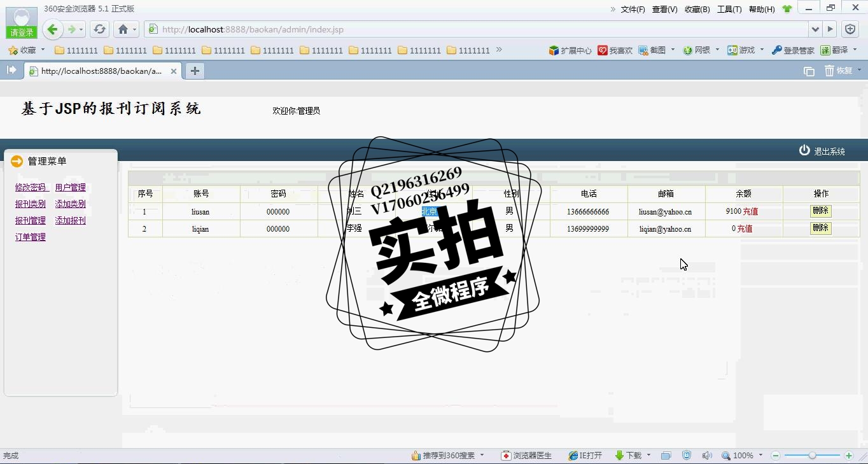Select the localhost baokan tab
The image size is (868, 464).
tap(102, 71)
